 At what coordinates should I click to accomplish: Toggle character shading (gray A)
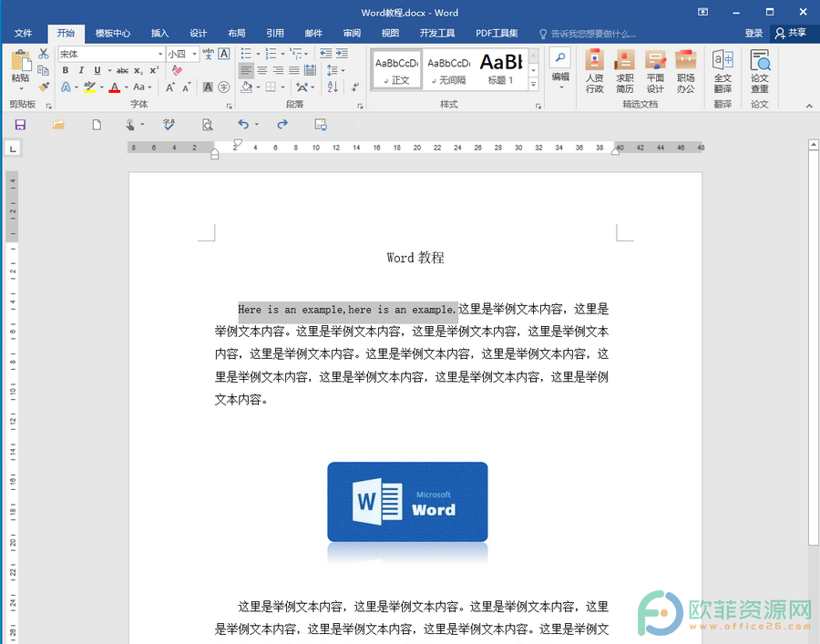pos(208,87)
